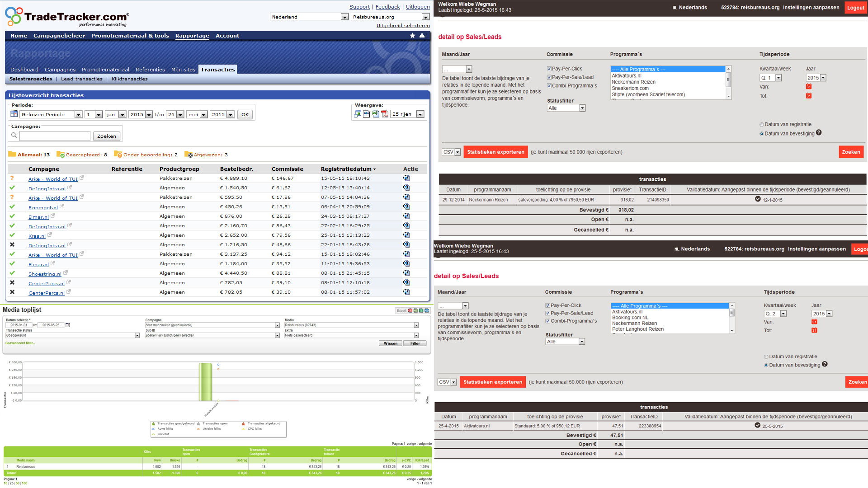This screenshot has width=868, height=488.
Task: Export transactions as PDF under Weergave
Action: 385,114
